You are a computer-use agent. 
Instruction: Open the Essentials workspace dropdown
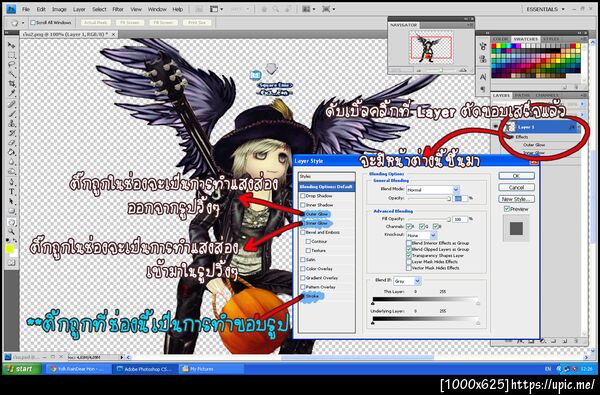point(546,9)
